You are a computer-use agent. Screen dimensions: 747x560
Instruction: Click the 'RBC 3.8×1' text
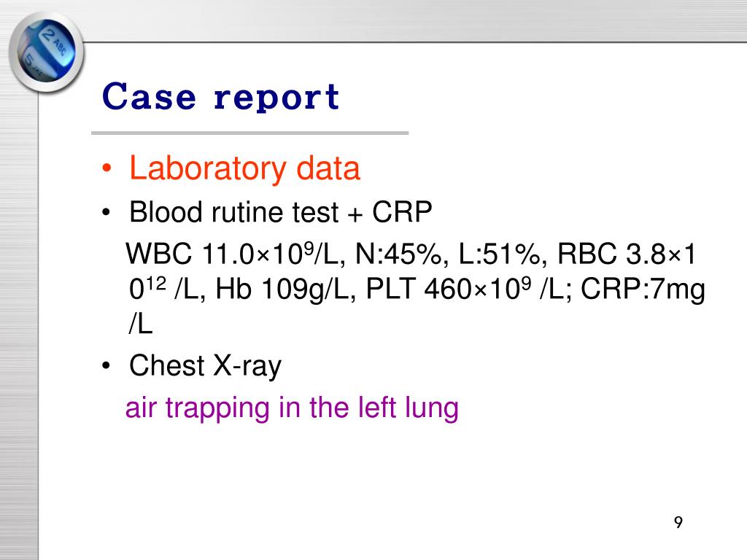(x=627, y=254)
